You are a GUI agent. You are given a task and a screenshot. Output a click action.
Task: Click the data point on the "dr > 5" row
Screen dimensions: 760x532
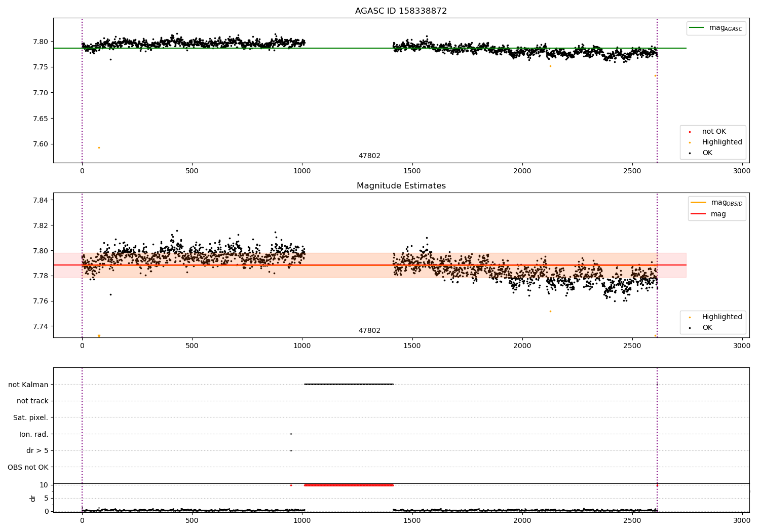pyautogui.click(x=291, y=450)
